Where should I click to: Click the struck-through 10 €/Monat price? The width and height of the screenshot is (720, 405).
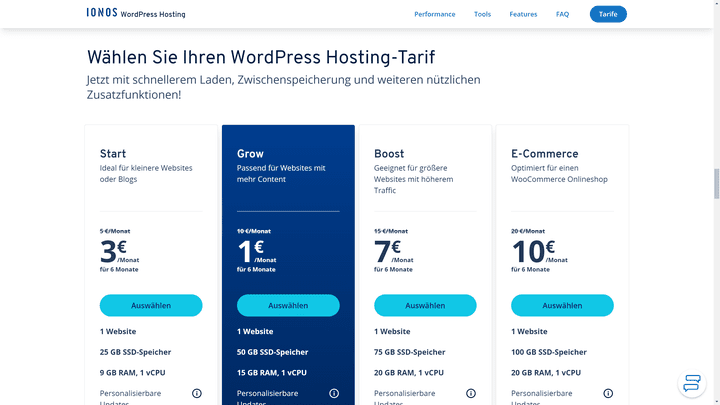[254, 231]
